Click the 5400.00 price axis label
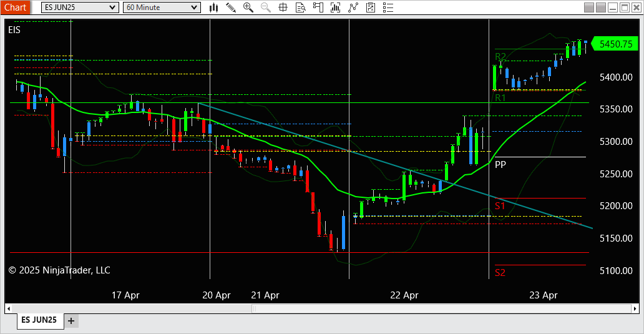The width and height of the screenshot is (644, 334). (616, 77)
